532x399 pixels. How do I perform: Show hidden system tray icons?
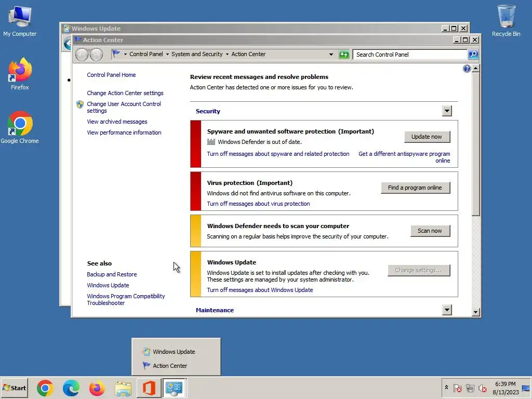[446, 388]
